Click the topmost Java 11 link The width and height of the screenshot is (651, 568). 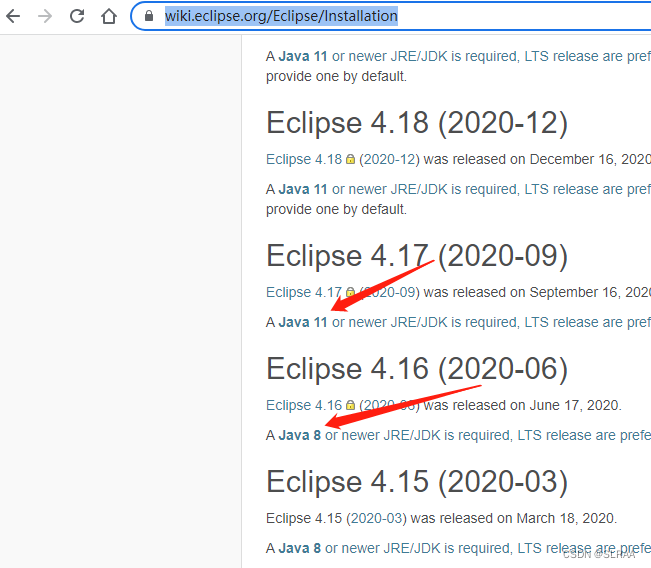point(303,56)
